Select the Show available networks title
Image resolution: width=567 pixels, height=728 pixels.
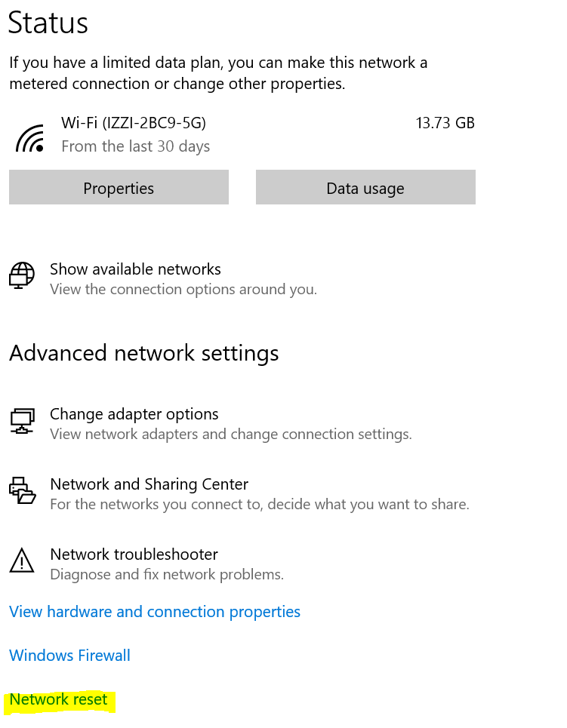click(x=135, y=269)
